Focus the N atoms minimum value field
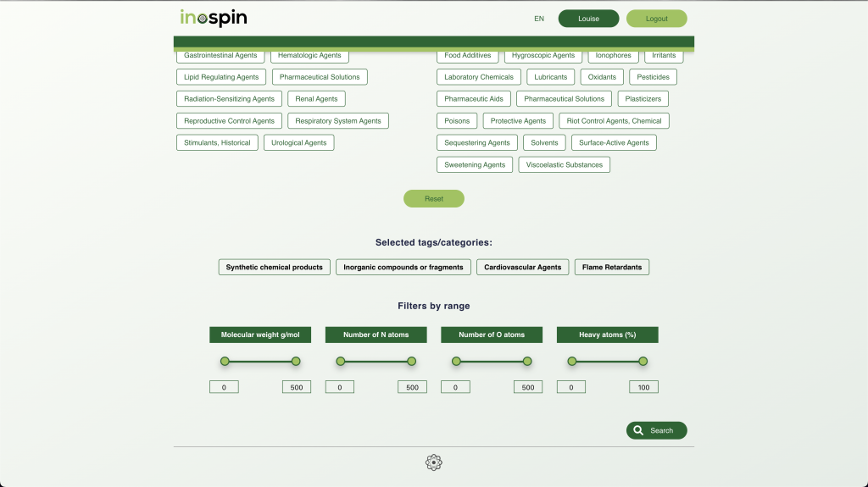The height and width of the screenshot is (487, 868). [x=340, y=387]
